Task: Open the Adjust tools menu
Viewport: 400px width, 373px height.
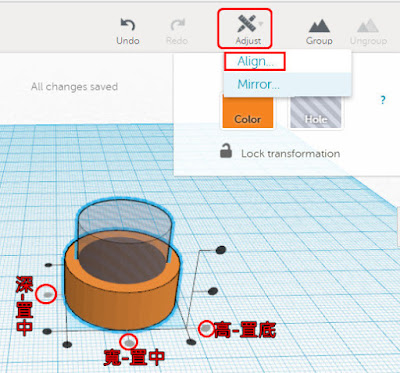Action: (x=248, y=30)
